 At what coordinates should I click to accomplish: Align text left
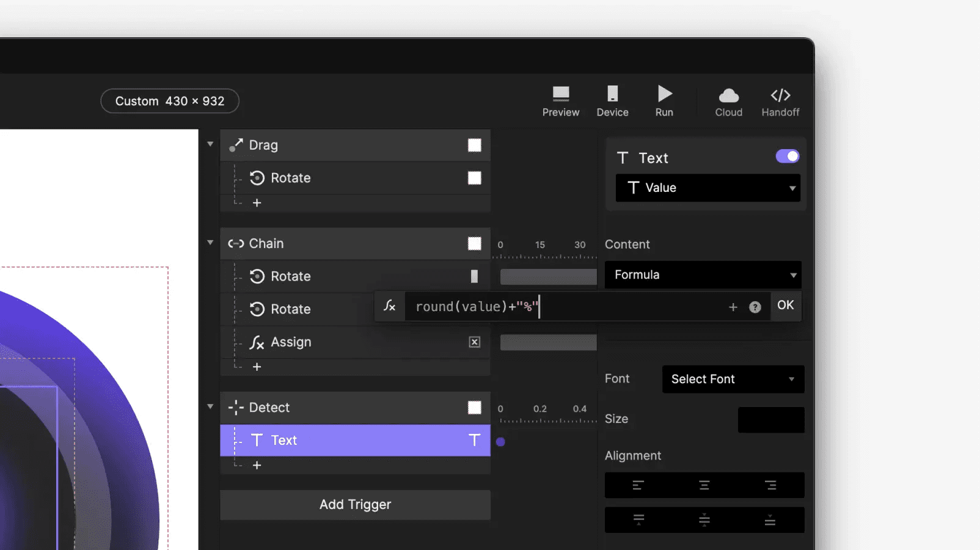[x=638, y=485]
